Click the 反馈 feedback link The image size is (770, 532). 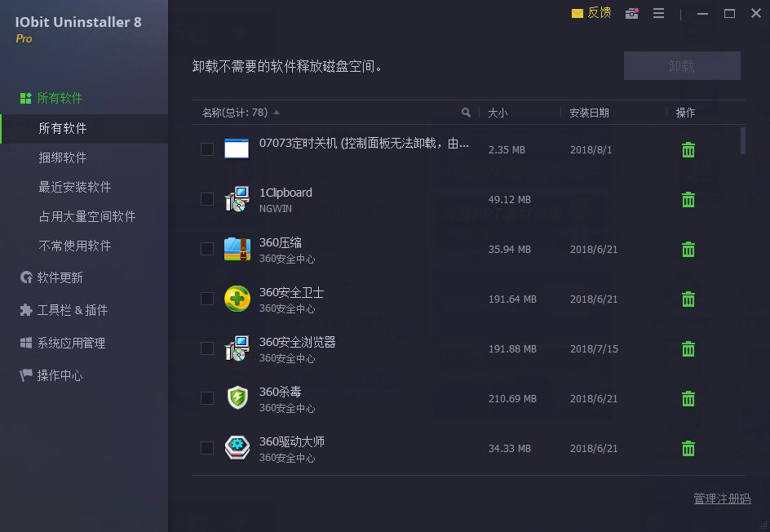coord(599,13)
